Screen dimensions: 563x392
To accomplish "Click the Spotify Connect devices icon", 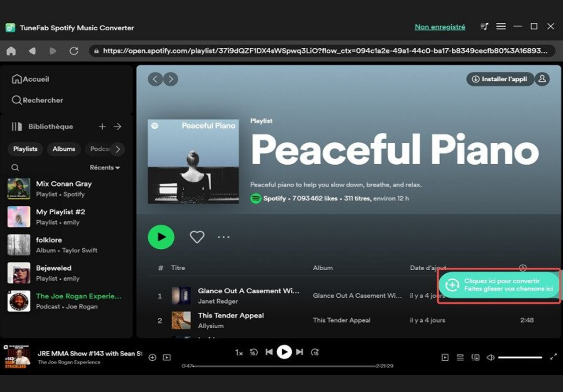I will tap(475, 358).
